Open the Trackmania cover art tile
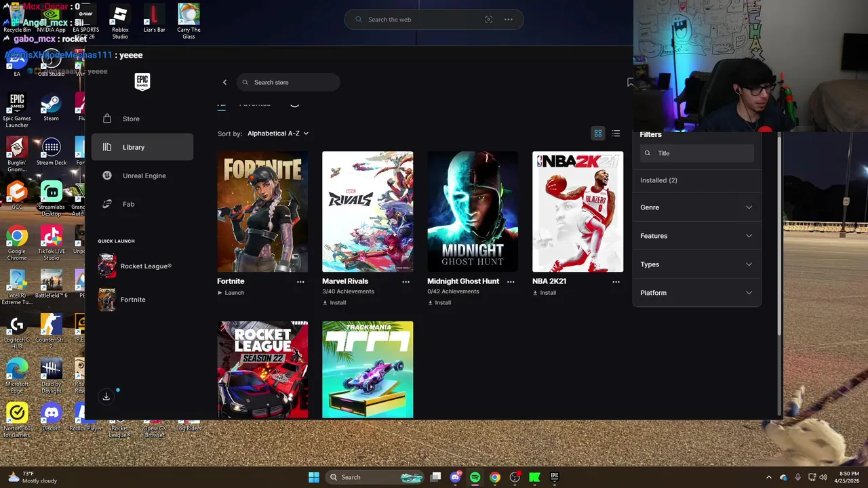This screenshot has height=488, width=868. pyautogui.click(x=368, y=369)
